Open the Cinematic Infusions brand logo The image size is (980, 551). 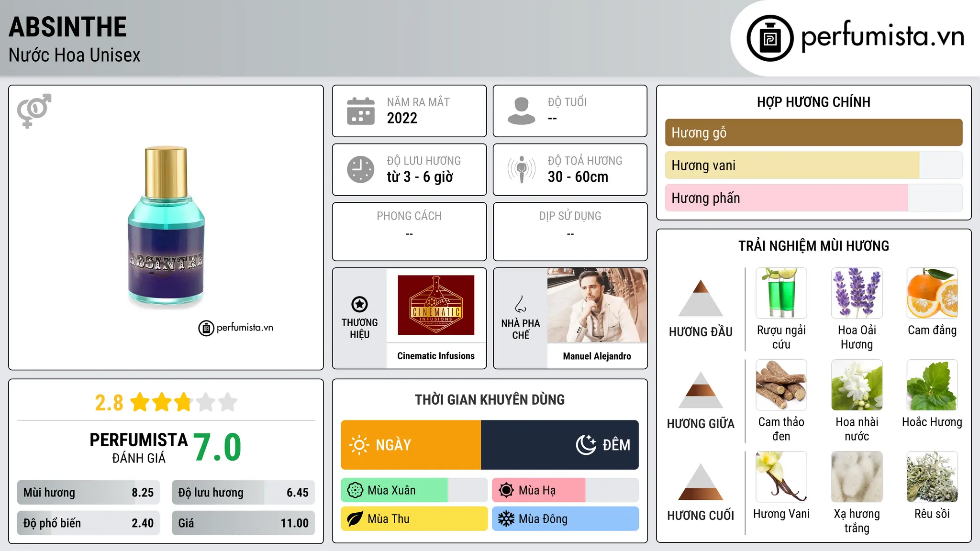pyautogui.click(x=436, y=305)
